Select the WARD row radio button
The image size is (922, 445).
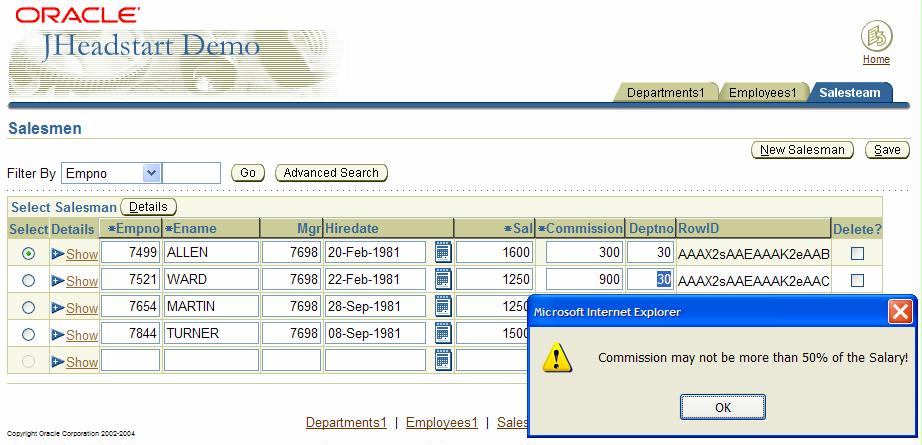point(28,280)
